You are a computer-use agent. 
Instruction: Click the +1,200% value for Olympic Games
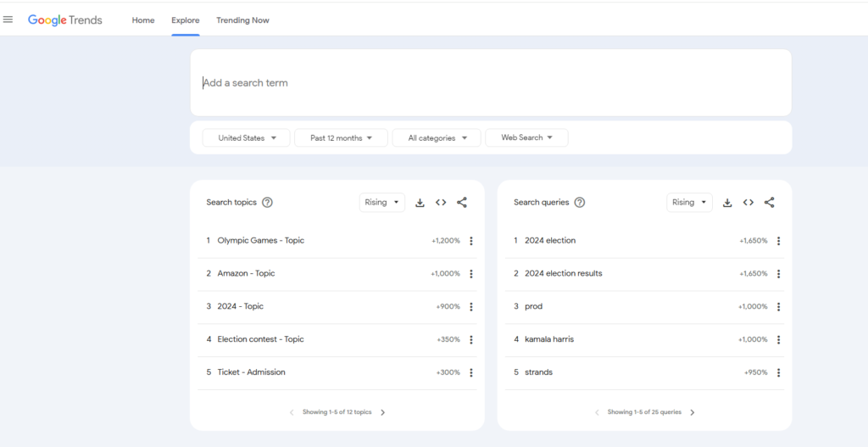pyautogui.click(x=446, y=241)
